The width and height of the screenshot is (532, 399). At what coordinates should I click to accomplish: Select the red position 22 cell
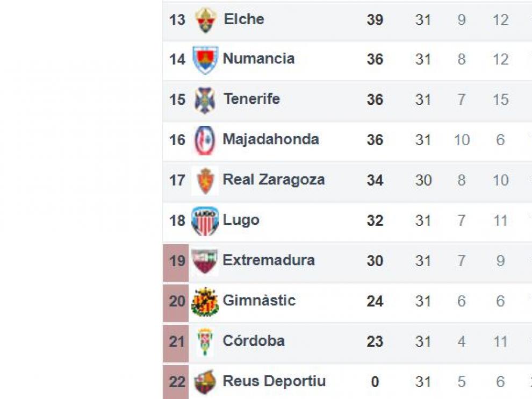pos(176,382)
